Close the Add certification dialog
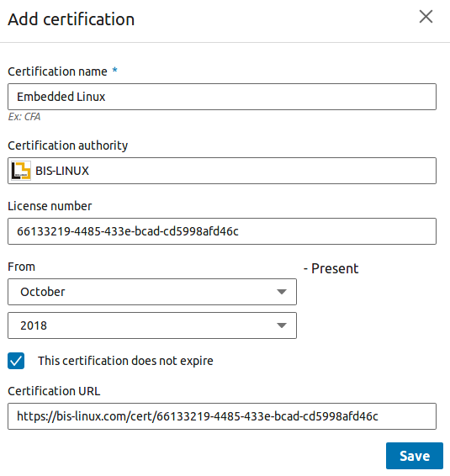Image resolution: width=450 pixels, height=476 pixels. click(x=426, y=16)
